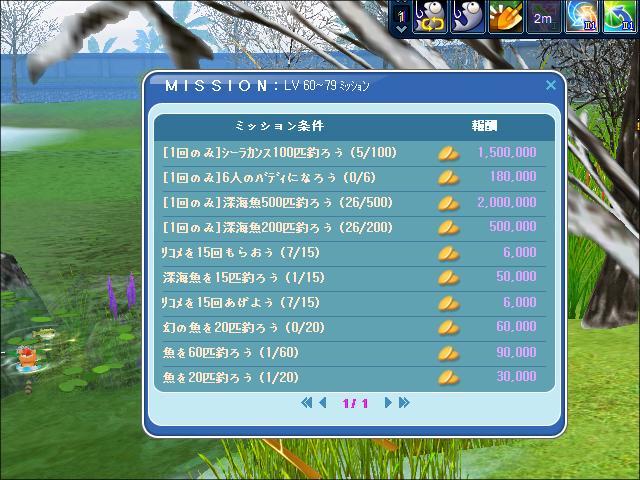Expand skill bar page arrow below number 1
640x480 pixels.
coord(402,29)
